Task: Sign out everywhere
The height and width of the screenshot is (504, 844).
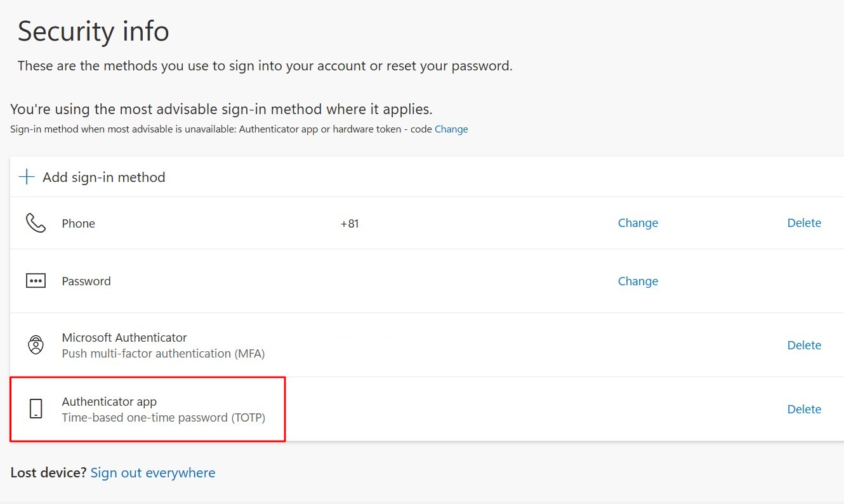Action: (153, 473)
